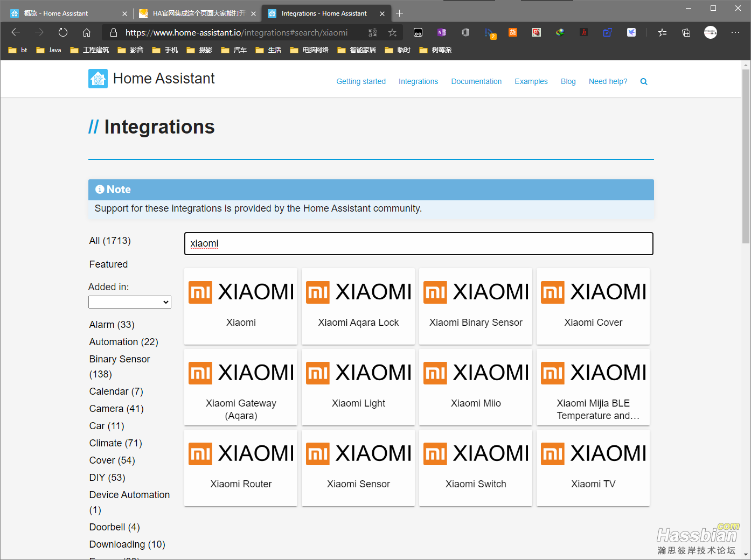Open the Xiaomi Miio integration card

[476, 387]
